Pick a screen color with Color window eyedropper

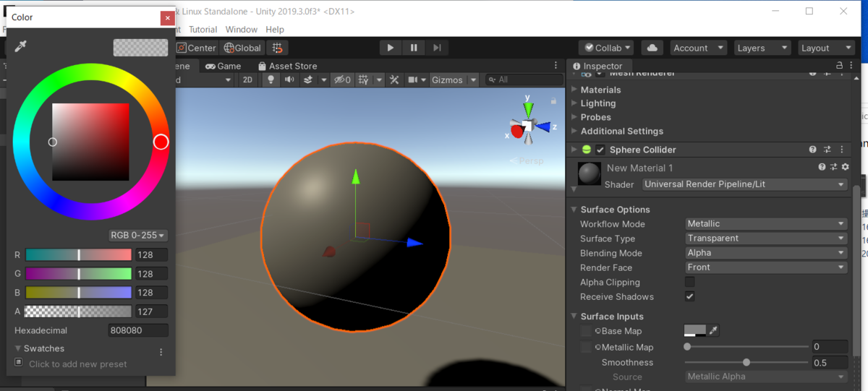20,47
